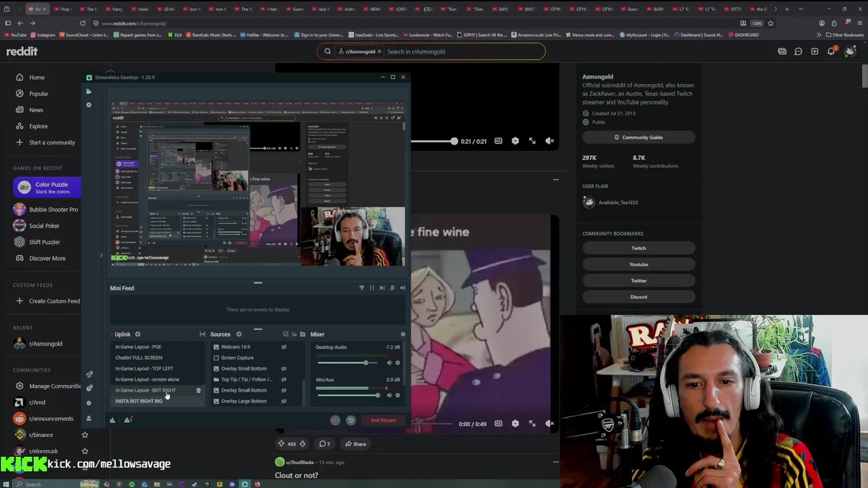
Task: Unmute the 0:21 video player
Action: click(x=549, y=141)
